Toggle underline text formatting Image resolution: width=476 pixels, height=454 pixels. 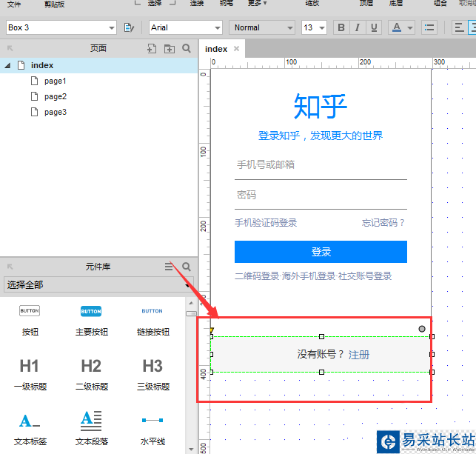click(x=374, y=27)
